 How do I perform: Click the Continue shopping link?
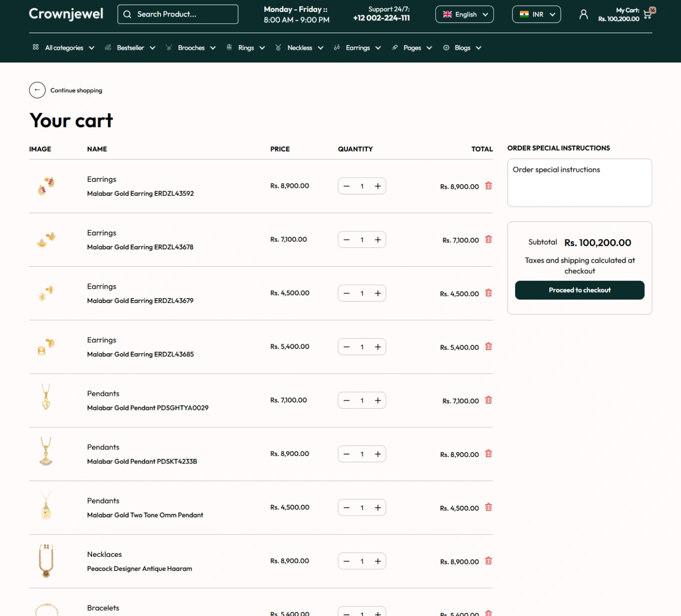point(76,90)
